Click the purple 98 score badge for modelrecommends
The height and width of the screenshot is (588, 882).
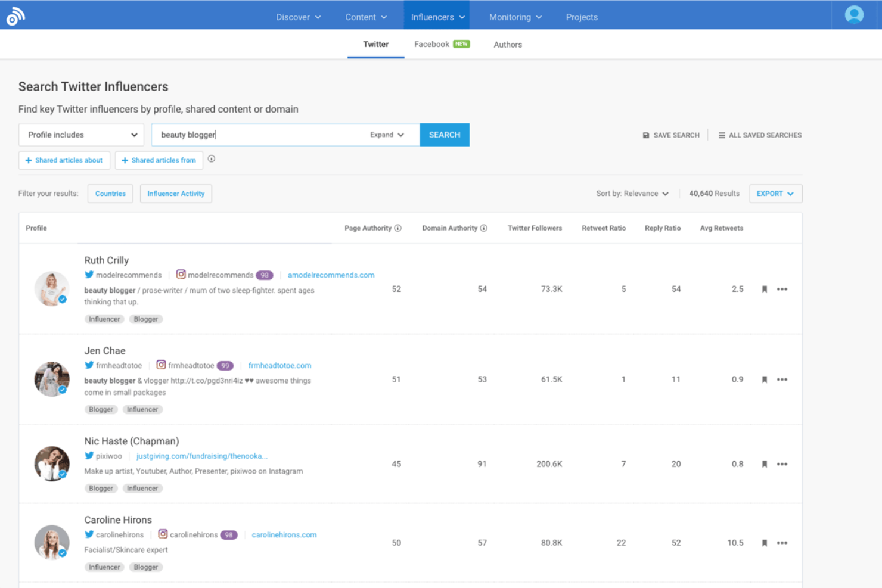(265, 275)
